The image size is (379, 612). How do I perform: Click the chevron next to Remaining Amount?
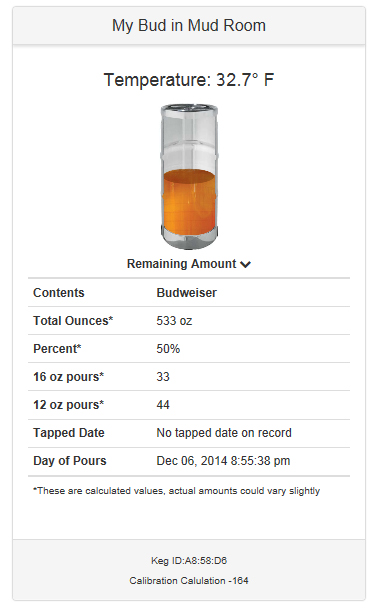point(246,265)
